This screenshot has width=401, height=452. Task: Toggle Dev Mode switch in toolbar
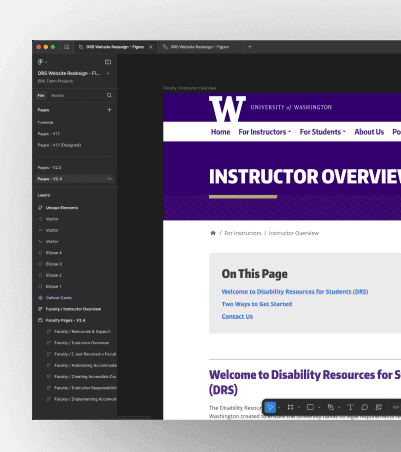coord(396,407)
